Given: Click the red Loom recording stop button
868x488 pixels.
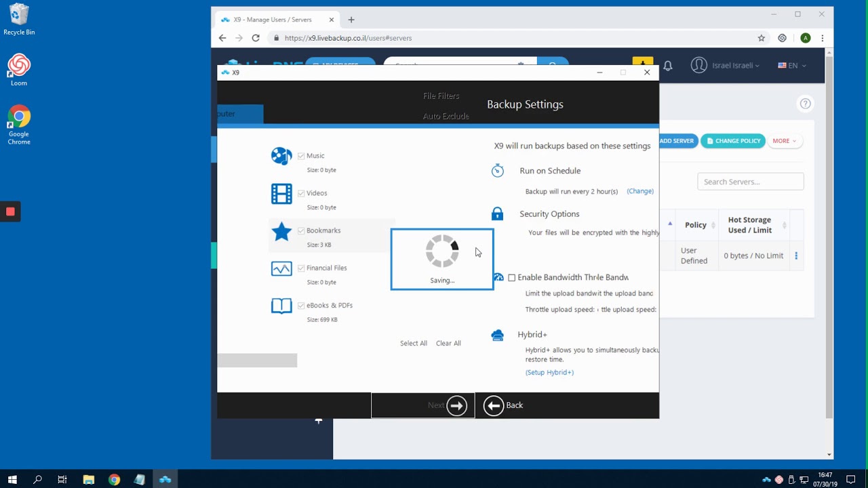Looking at the screenshot, I should coord(10,211).
